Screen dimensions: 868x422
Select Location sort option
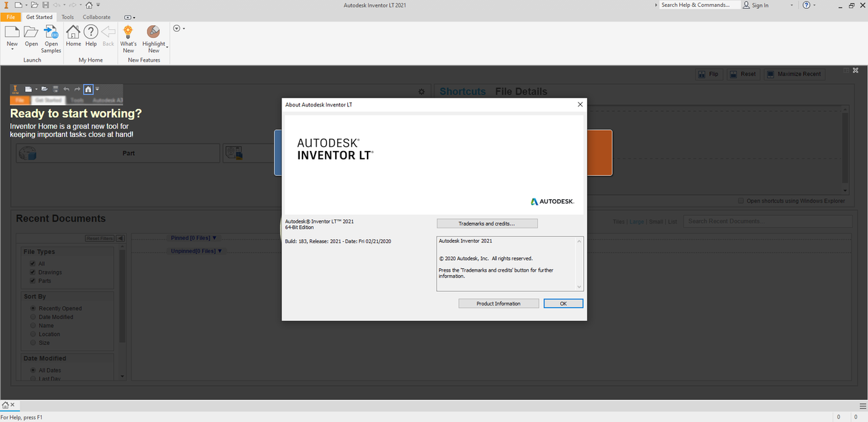(33, 334)
